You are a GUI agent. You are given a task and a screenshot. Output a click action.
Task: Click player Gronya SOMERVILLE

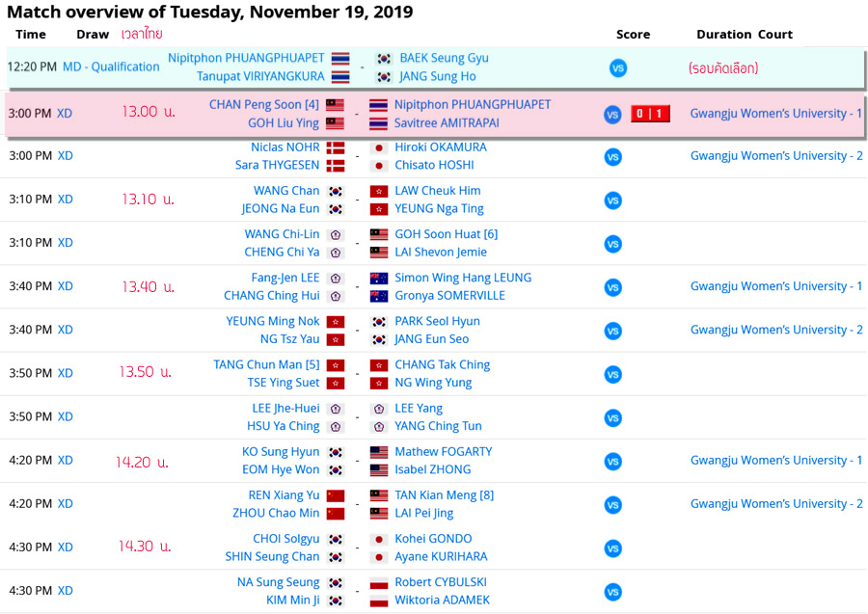(449, 296)
